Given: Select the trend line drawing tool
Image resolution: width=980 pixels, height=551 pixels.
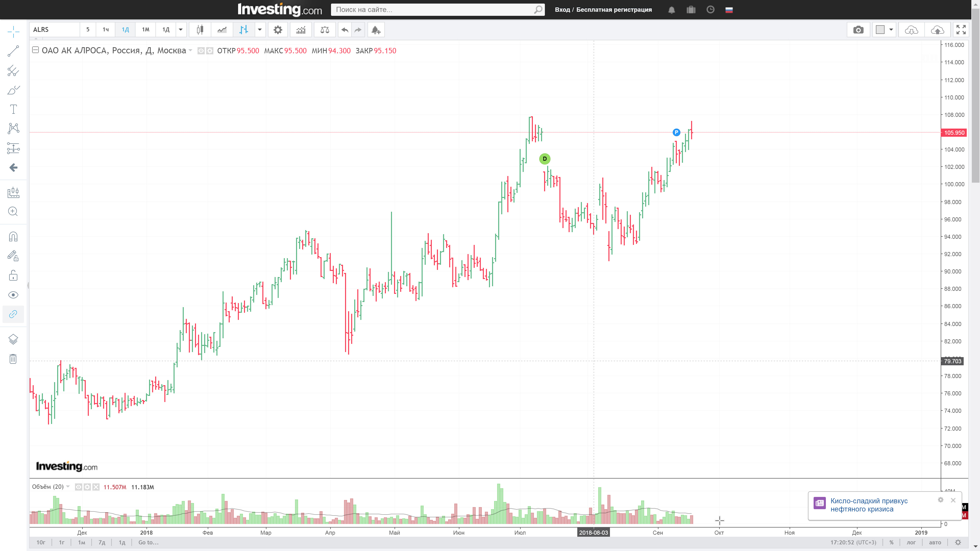Looking at the screenshot, I should pos(13,51).
